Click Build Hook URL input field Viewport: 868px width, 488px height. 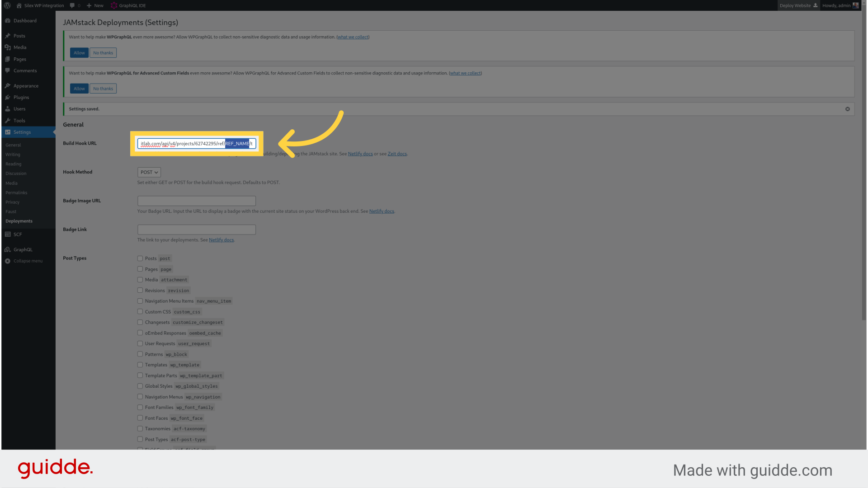click(197, 143)
